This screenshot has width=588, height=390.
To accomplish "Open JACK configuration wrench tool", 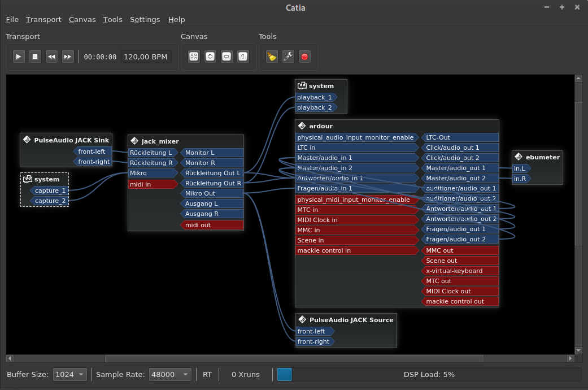I will click(288, 57).
